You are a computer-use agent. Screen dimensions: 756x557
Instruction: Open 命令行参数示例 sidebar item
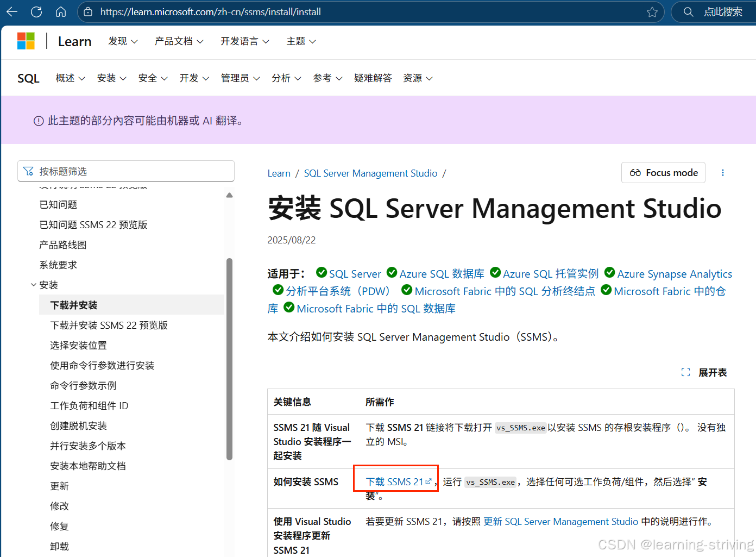(x=83, y=385)
